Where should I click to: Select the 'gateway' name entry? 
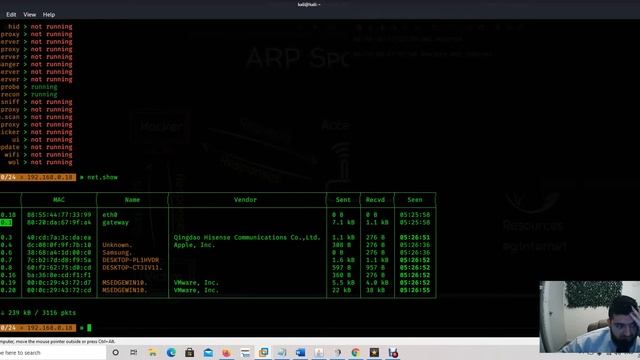click(116, 222)
